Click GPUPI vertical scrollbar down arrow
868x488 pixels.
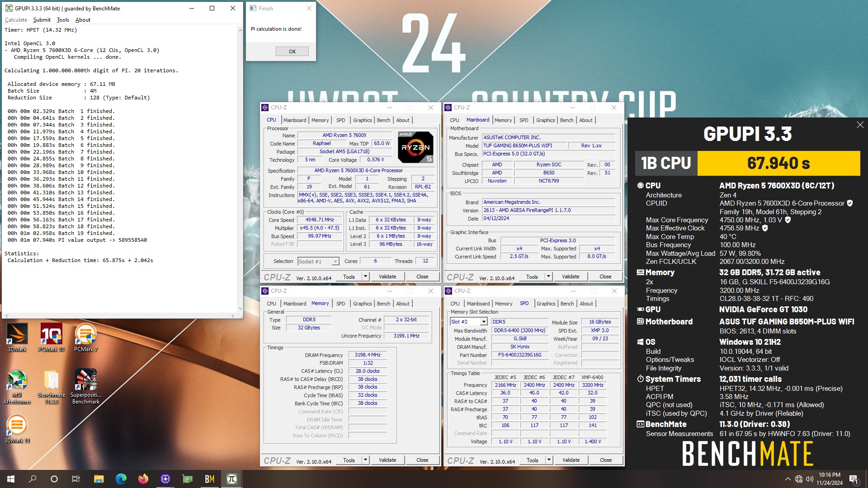[240, 309]
